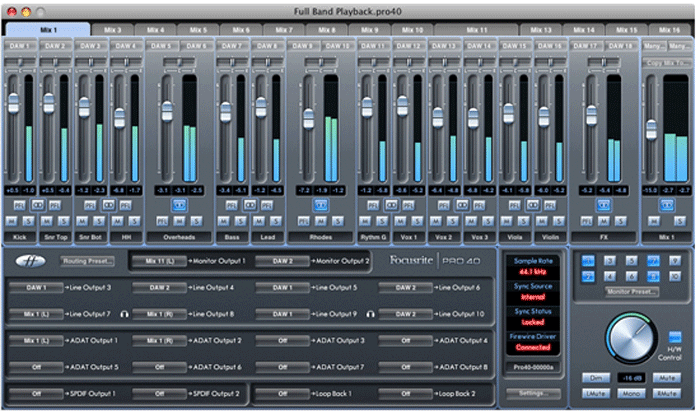
Task: Click the large monitor volume knob
Action: click(631, 339)
